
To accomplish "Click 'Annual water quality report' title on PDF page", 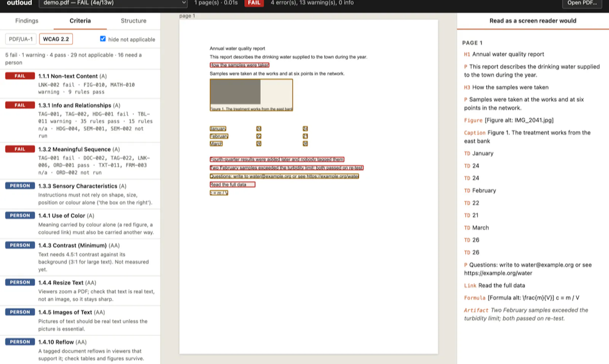I will [238, 48].
